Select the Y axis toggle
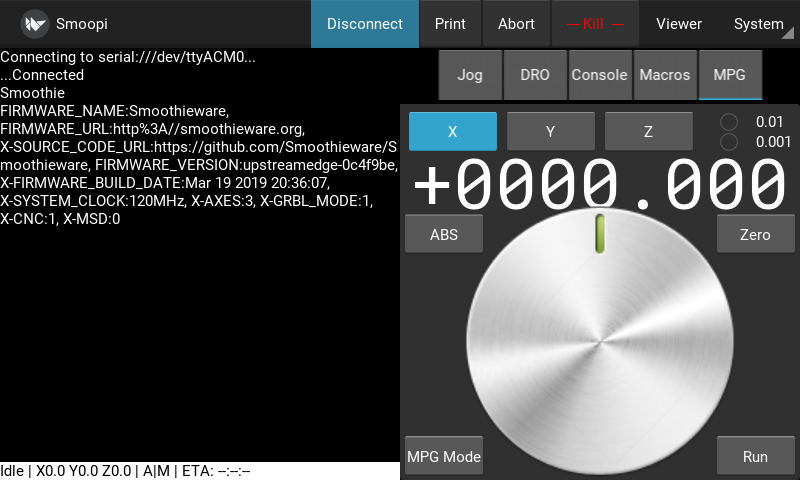 coord(551,132)
